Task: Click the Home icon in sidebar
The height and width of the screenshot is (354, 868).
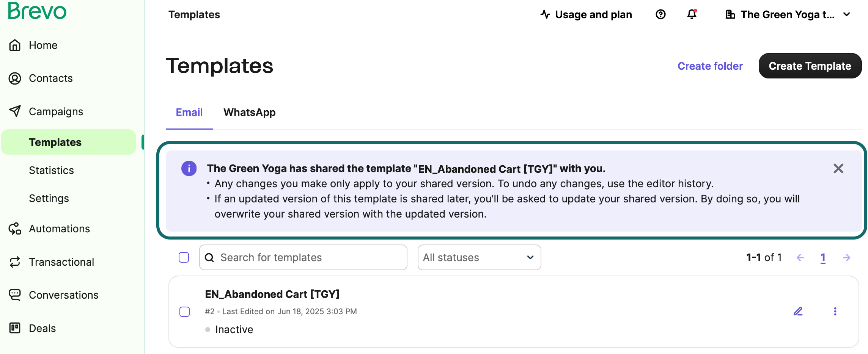Action: click(15, 45)
